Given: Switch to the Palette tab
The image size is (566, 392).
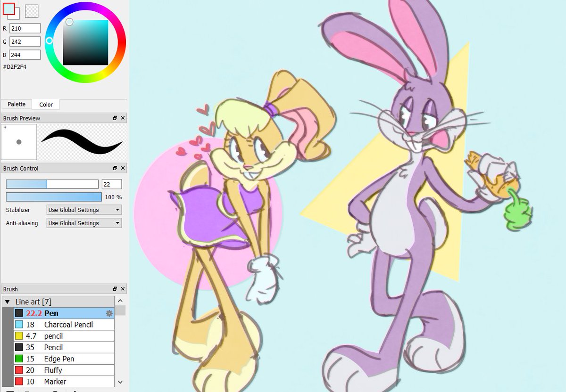Looking at the screenshot, I should coord(17,104).
